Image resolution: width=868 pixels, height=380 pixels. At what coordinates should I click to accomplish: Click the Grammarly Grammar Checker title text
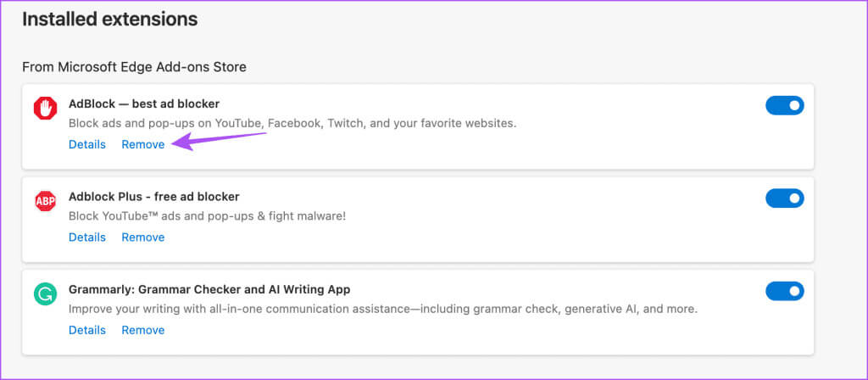[209, 289]
